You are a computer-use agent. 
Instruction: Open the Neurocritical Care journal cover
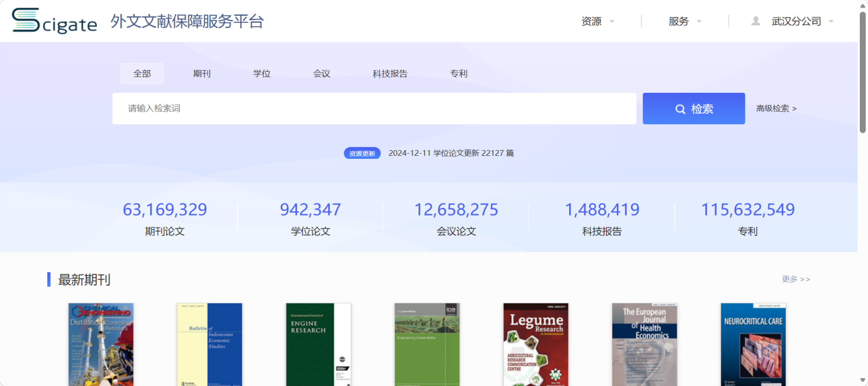pyautogui.click(x=754, y=345)
